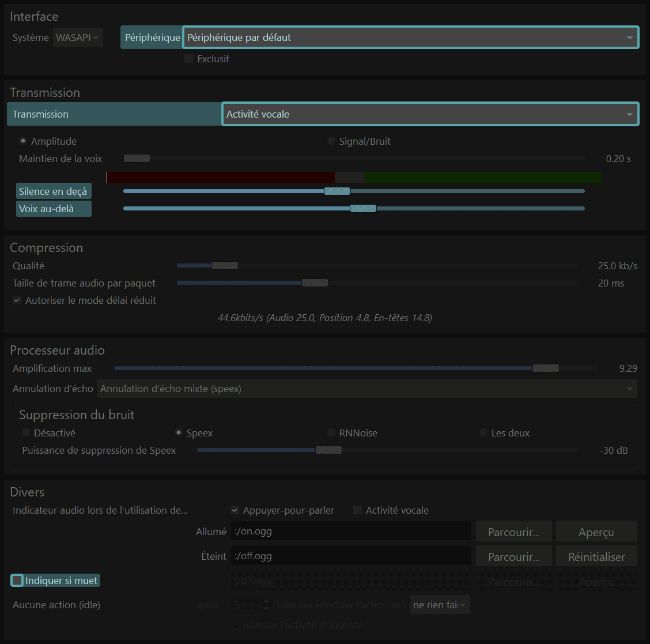Open the Périphérique device dropdown
The height and width of the screenshot is (644, 650).
(x=410, y=37)
